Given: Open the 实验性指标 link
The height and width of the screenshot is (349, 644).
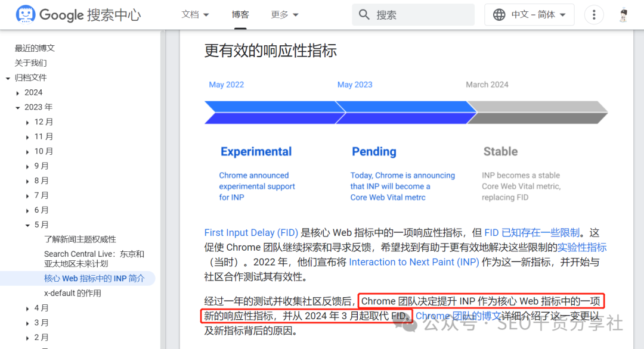Looking at the screenshot, I should click(582, 247).
